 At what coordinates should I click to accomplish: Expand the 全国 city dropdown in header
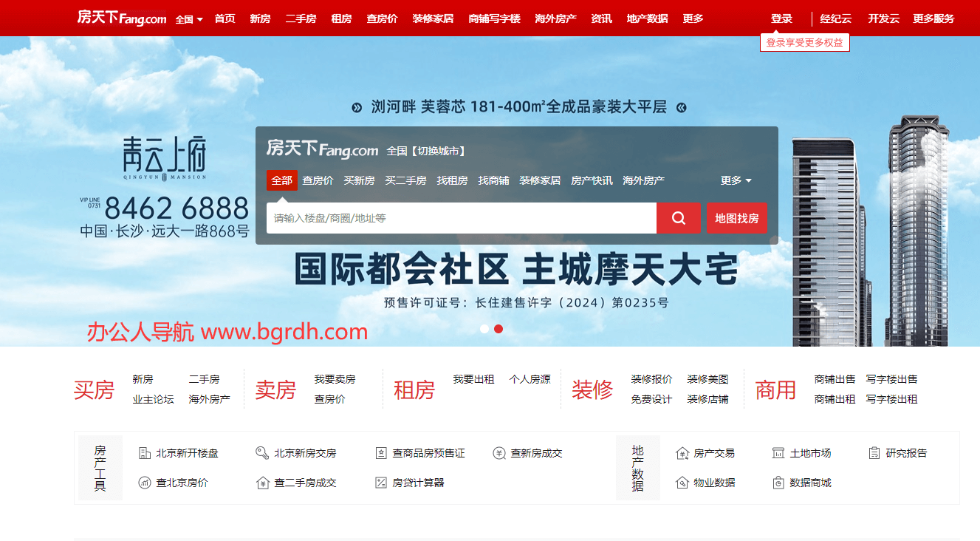[189, 19]
